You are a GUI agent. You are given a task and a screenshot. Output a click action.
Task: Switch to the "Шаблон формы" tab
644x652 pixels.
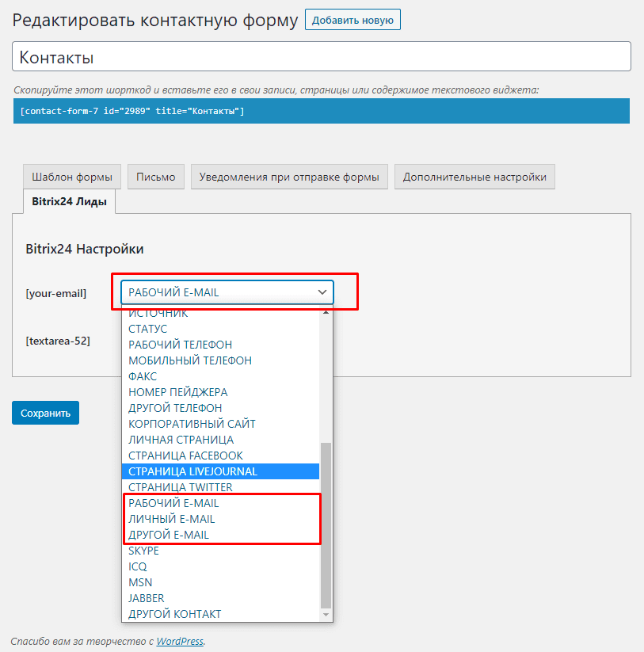click(71, 177)
